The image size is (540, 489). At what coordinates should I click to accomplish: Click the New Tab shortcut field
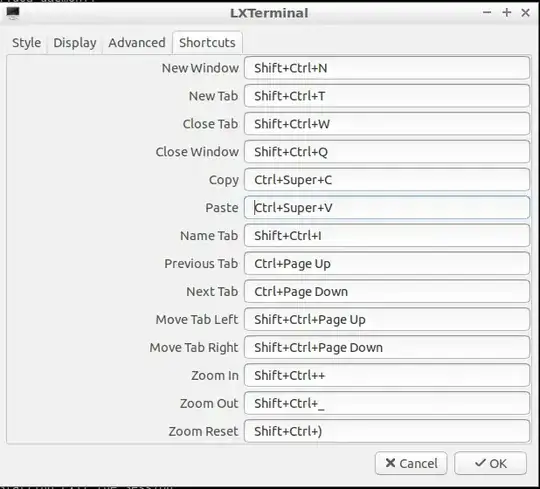(x=387, y=96)
